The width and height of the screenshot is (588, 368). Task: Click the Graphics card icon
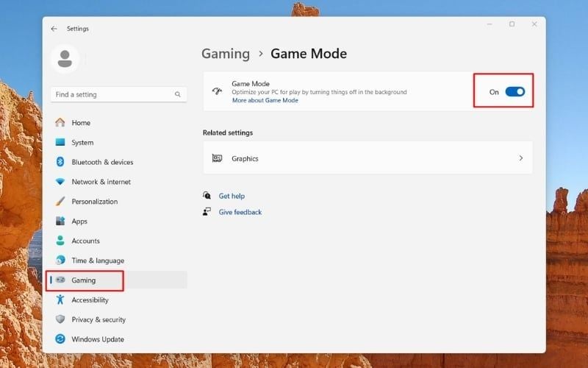click(217, 158)
